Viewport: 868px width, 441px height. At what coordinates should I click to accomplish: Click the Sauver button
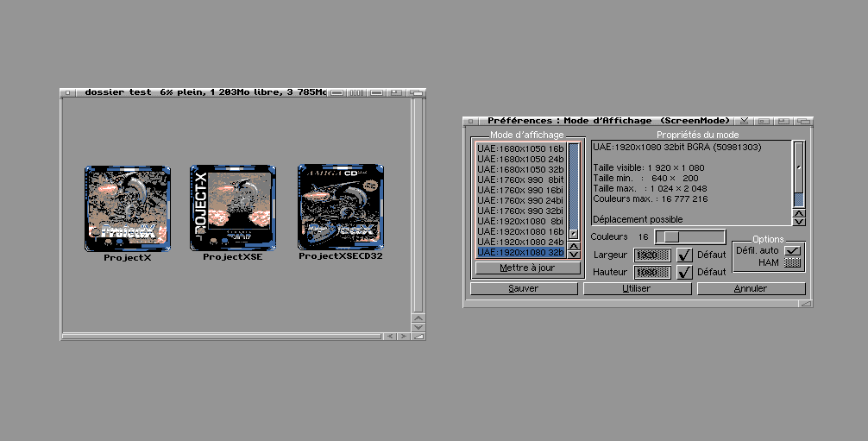pyautogui.click(x=524, y=288)
